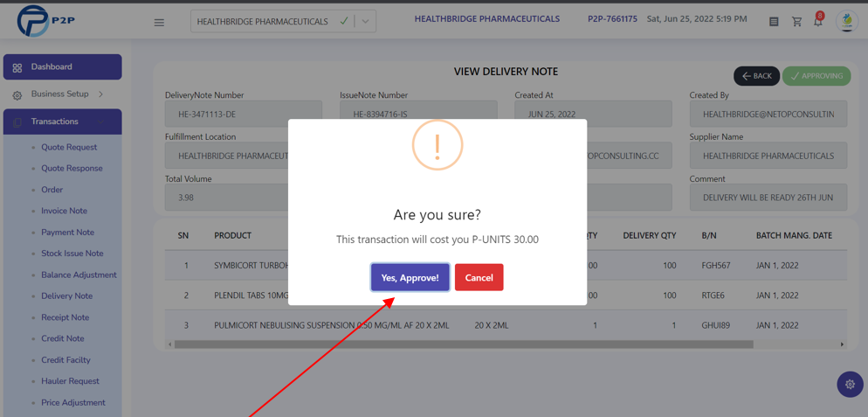Click the horizontal table scrollbar

464,344
